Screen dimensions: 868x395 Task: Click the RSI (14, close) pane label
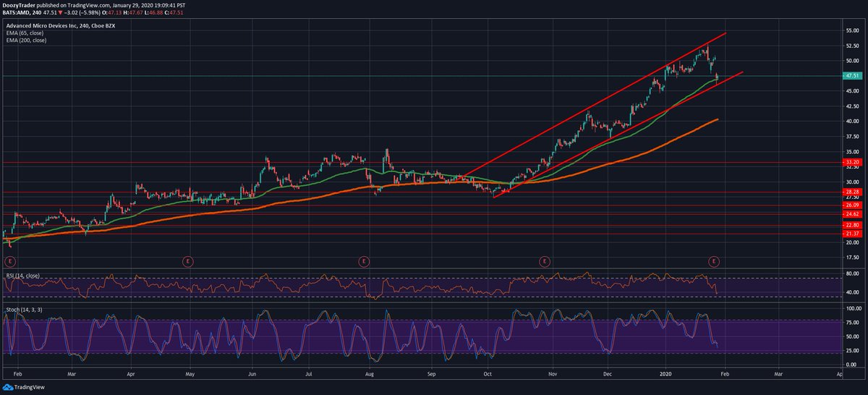tap(22, 276)
